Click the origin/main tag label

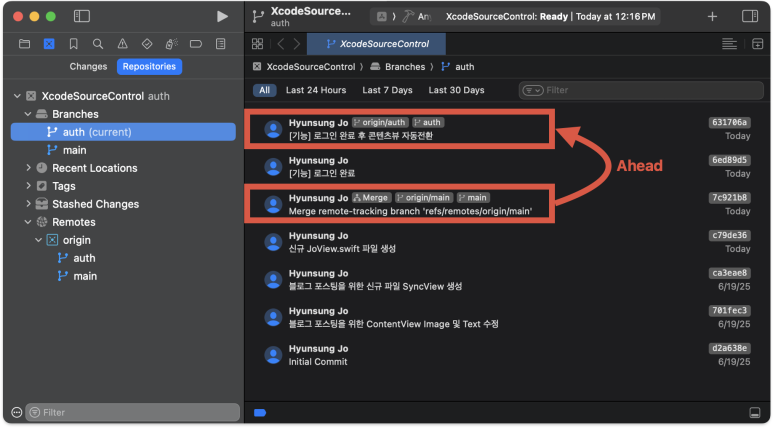pos(424,198)
